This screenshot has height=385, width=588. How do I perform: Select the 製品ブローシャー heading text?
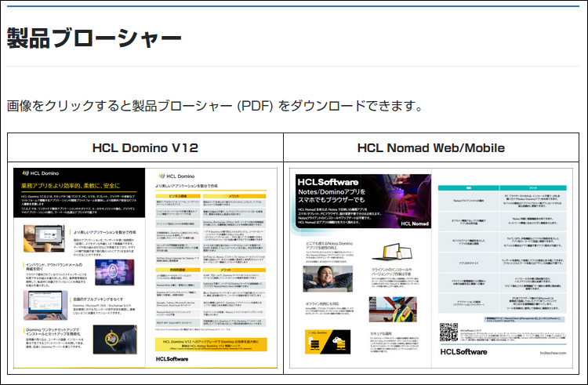click(94, 38)
